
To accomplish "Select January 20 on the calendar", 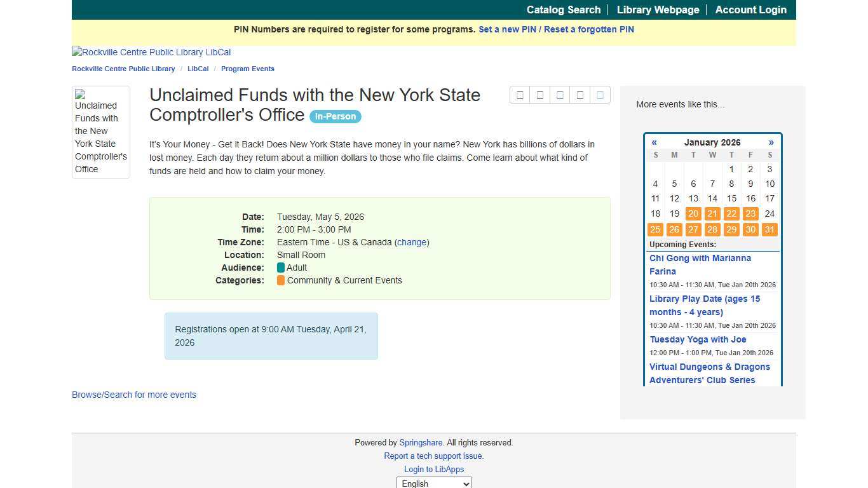I will tap(693, 214).
